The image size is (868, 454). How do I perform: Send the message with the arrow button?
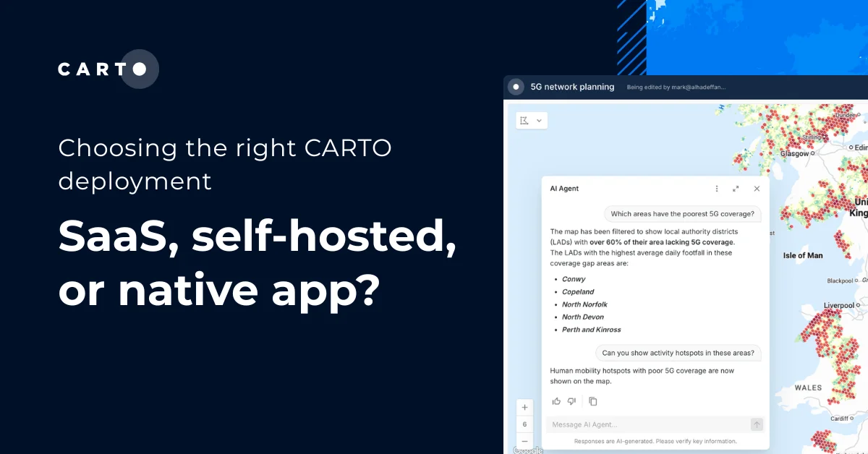click(757, 424)
